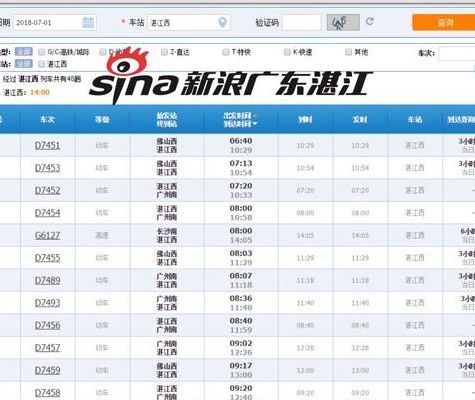Click the station location pin icon

pos(222,23)
